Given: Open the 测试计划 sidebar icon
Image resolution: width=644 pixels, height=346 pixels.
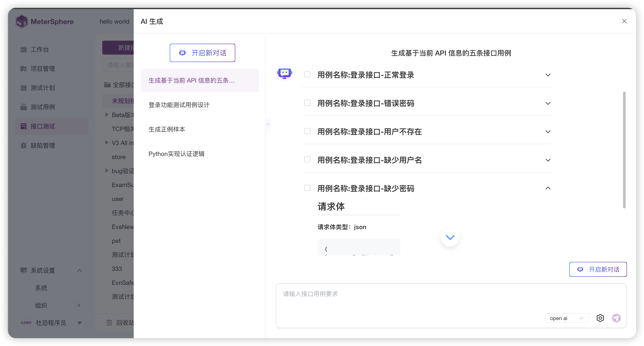Looking at the screenshot, I should tap(24, 88).
